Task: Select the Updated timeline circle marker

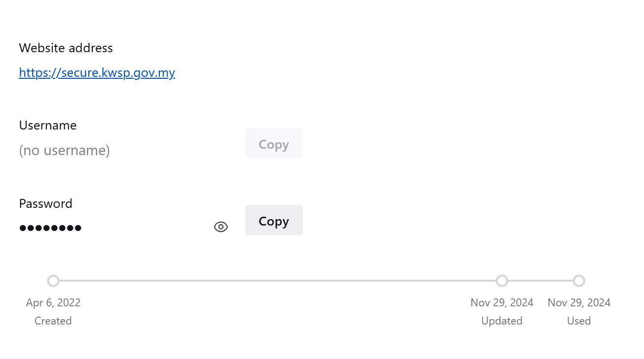Action: click(x=502, y=281)
